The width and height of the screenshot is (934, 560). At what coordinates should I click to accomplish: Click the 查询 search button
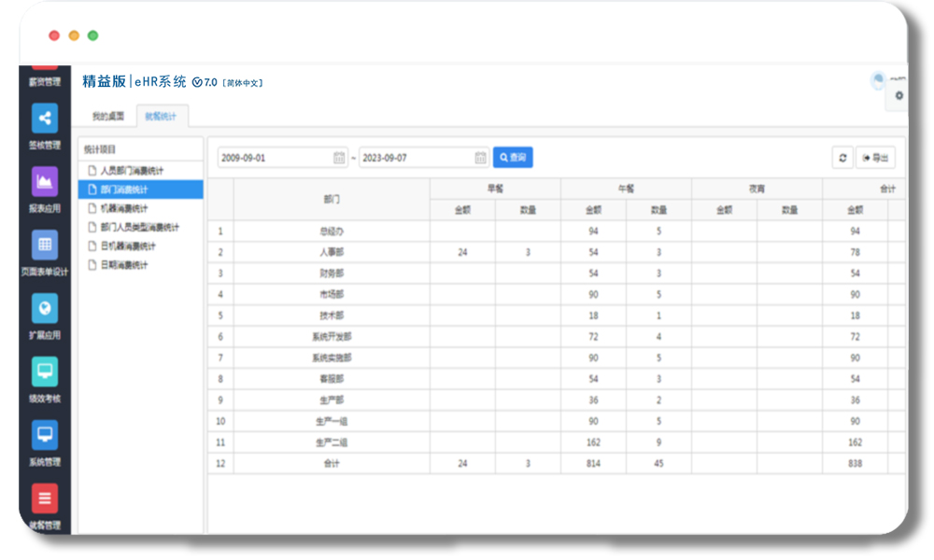click(x=513, y=158)
